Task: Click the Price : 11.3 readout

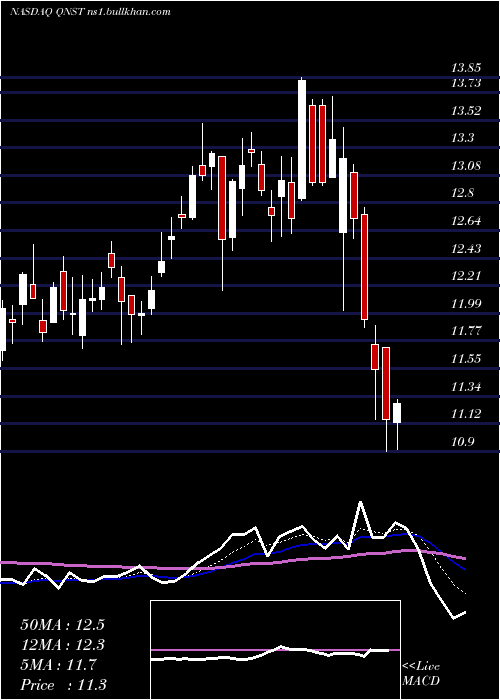Action: [63, 685]
